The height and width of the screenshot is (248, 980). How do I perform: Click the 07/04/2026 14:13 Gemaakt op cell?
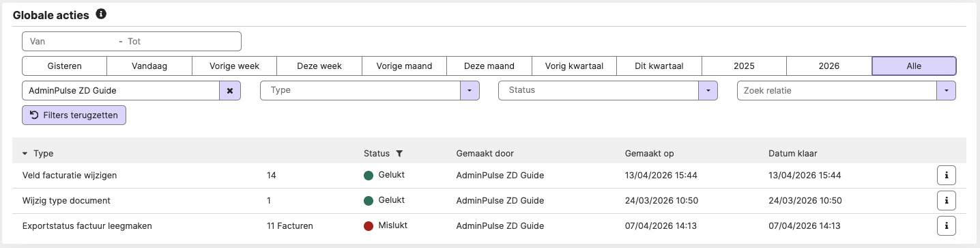pyautogui.click(x=661, y=226)
